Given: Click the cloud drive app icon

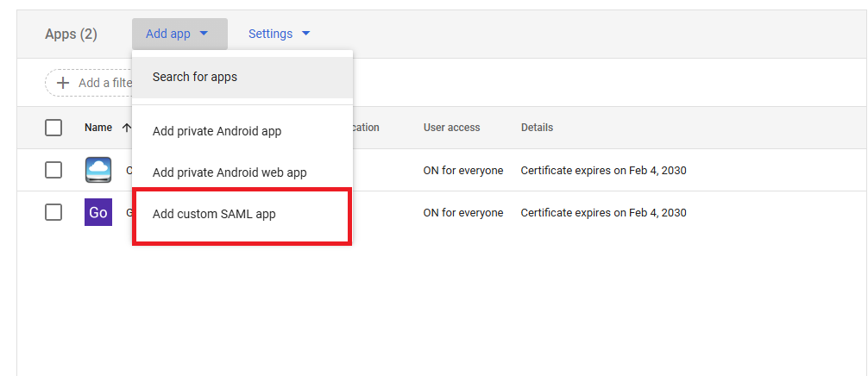Looking at the screenshot, I should click(x=98, y=170).
